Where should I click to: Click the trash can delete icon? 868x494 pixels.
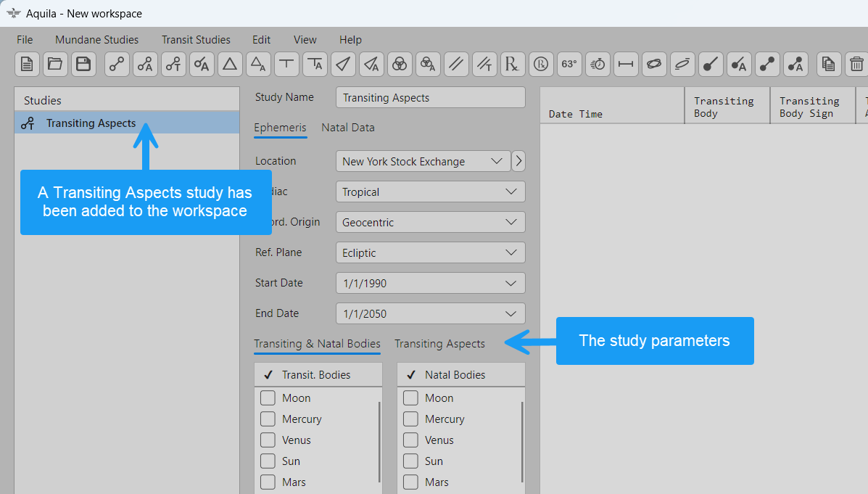(x=856, y=65)
